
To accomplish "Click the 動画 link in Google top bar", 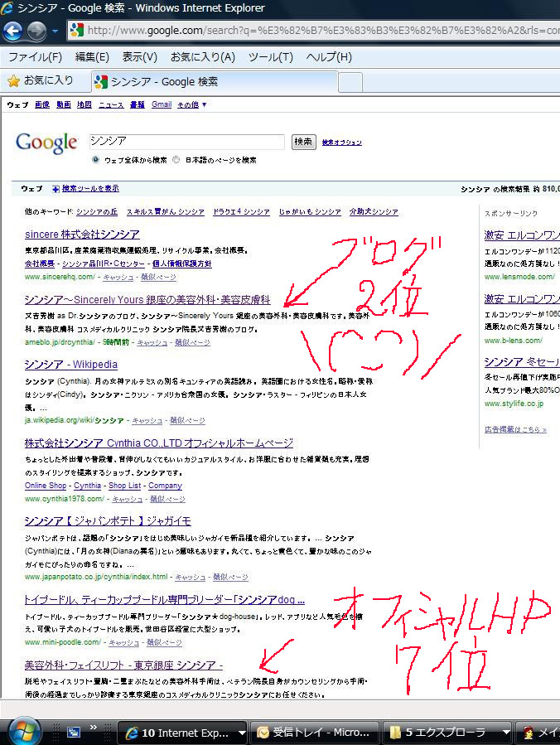I will click(64, 104).
